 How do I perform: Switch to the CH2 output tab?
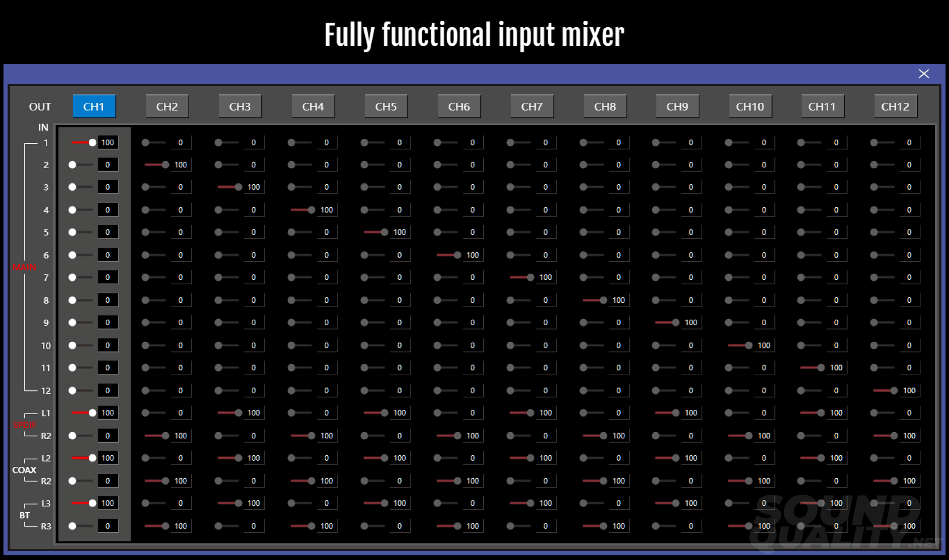pos(167,106)
